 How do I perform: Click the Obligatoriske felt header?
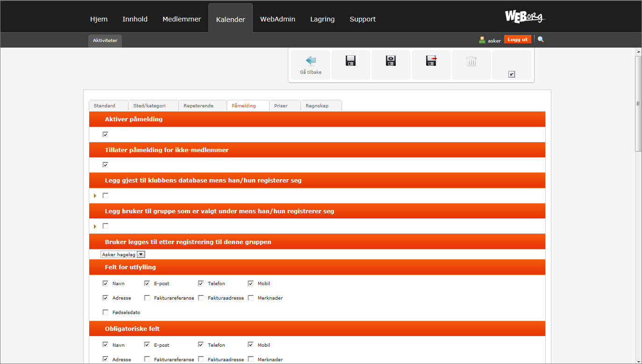point(317,329)
